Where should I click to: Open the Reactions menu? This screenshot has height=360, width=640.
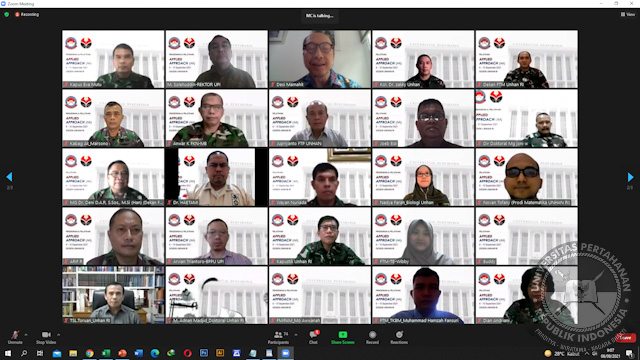(x=399, y=337)
